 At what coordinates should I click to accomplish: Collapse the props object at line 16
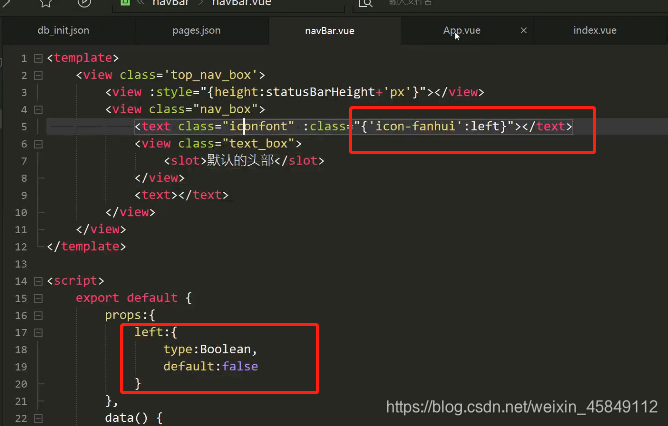coord(38,316)
